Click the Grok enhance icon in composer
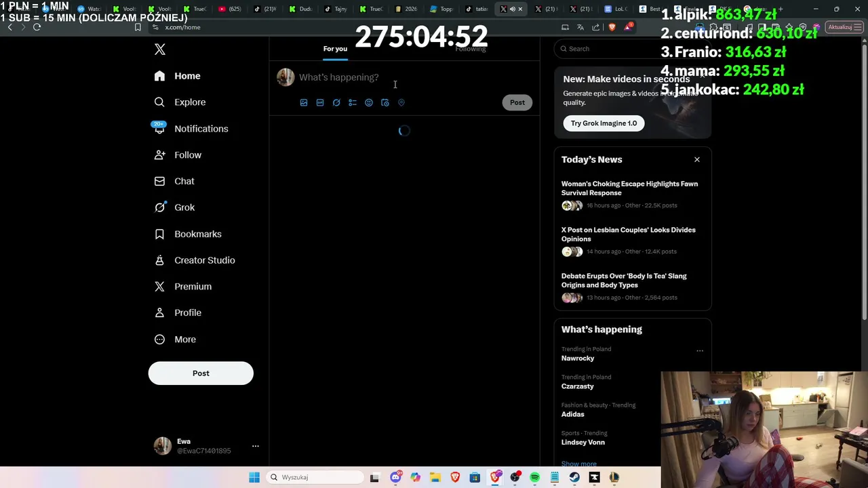Image resolution: width=868 pixels, height=488 pixels. pyautogui.click(x=336, y=102)
